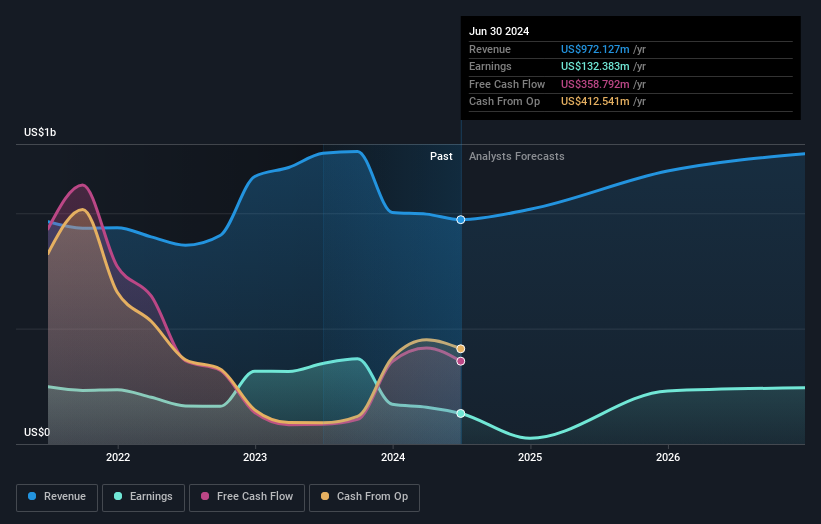Click the 2025 x-axis label
This screenshot has width=821, height=524.
coord(530,457)
